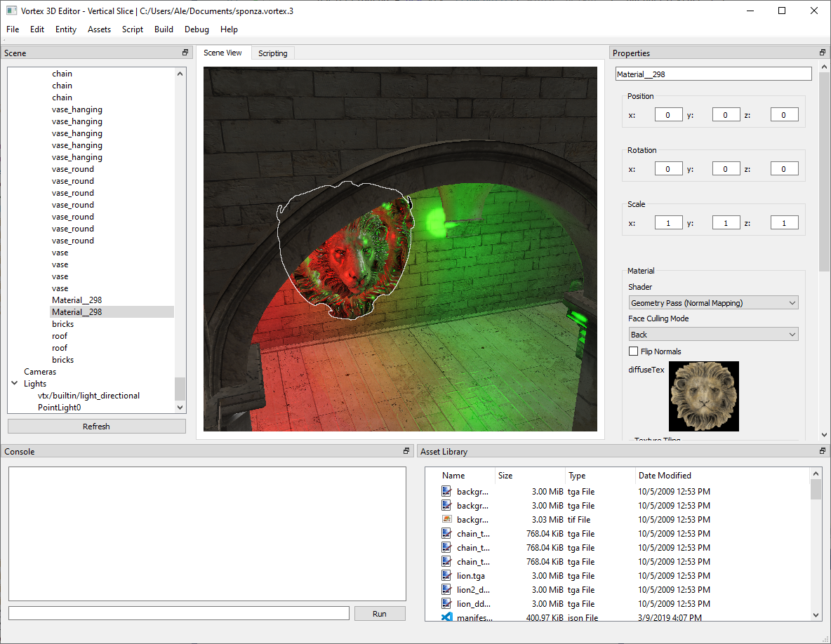Click the Position y field
Image resolution: width=831 pixels, height=644 pixels.
[x=726, y=115]
